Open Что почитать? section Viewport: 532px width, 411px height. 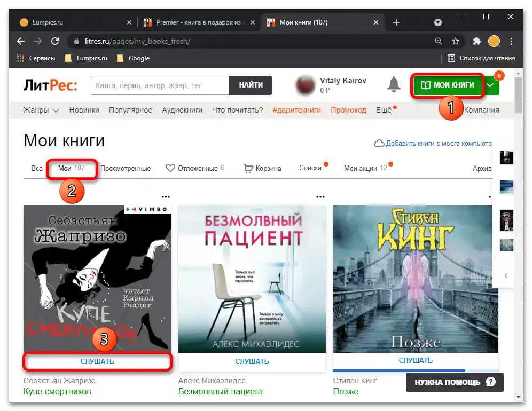point(238,110)
